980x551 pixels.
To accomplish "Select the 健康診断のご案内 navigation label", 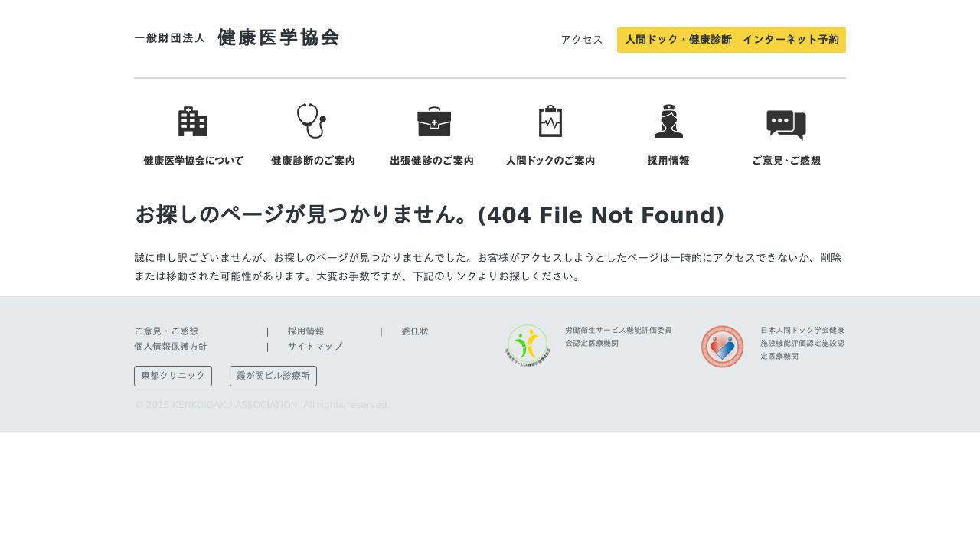I will [x=312, y=161].
